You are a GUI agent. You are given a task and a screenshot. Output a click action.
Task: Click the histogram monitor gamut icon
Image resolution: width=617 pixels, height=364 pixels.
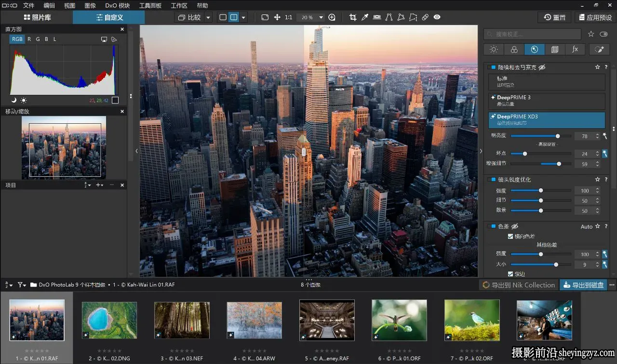(x=104, y=39)
